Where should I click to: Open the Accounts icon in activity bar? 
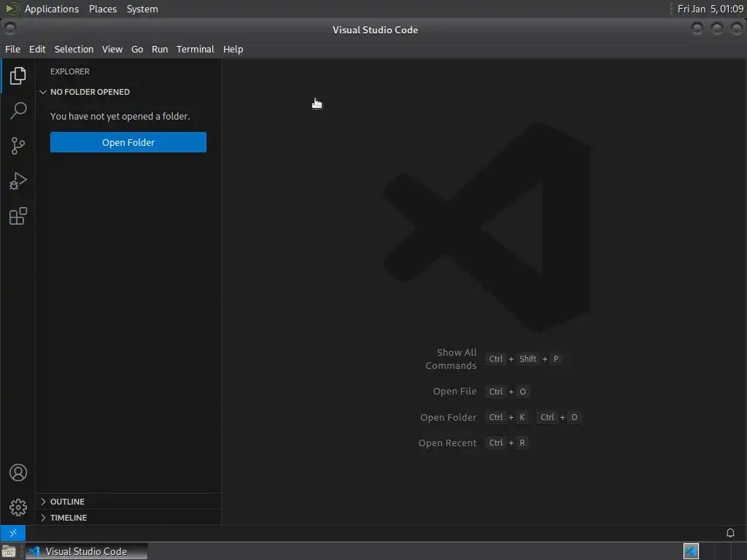click(18, 472)
